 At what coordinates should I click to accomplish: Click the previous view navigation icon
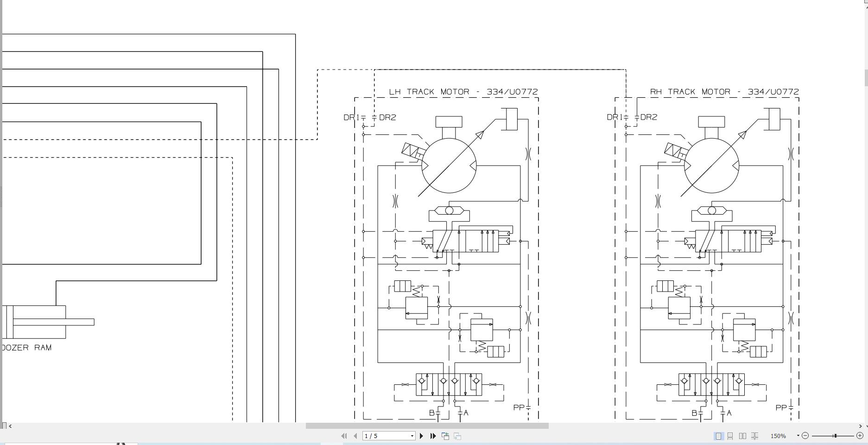click(x=445, y=436)
